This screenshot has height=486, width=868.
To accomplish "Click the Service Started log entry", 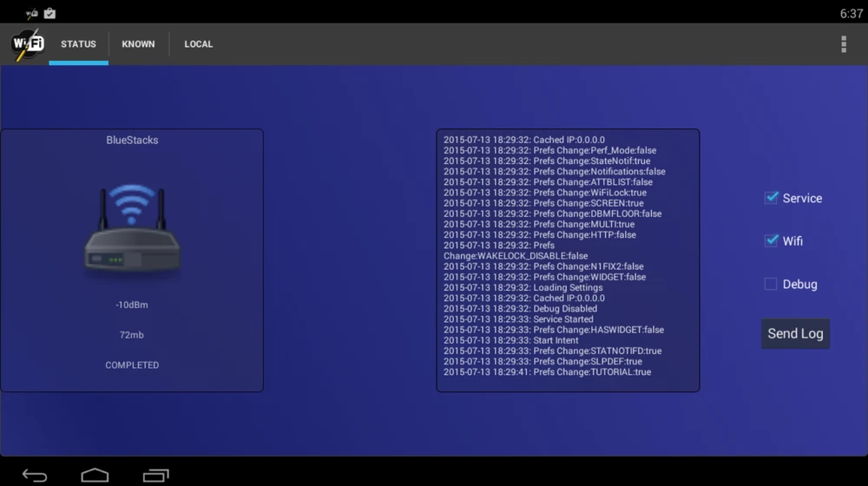I will (518, 319).
